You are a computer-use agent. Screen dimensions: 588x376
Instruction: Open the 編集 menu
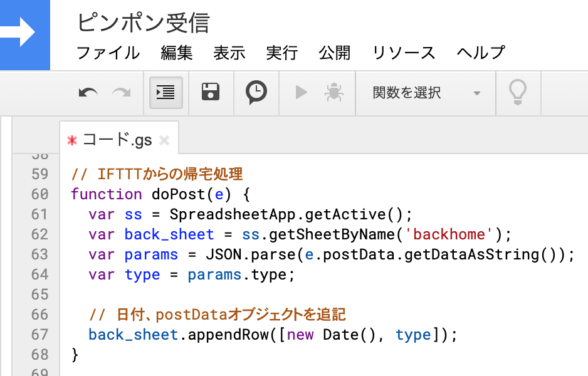(x=177, y=53)
